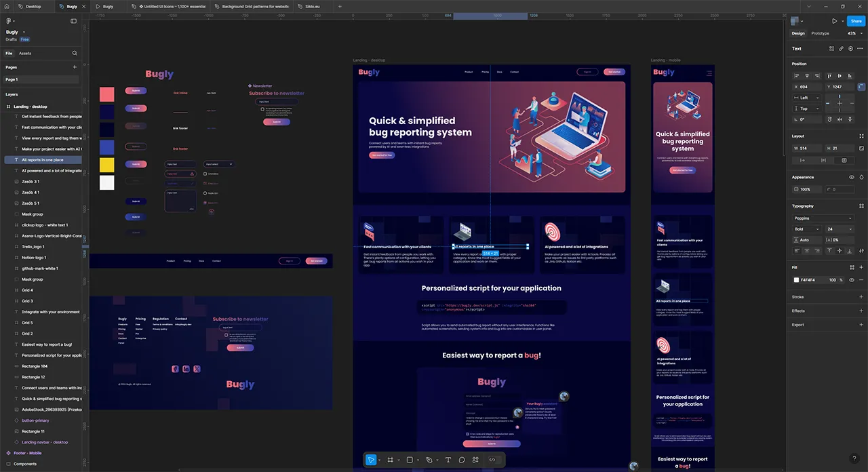Open the Typography detach styles icon
Screen dimensions: 868x472
861,205
